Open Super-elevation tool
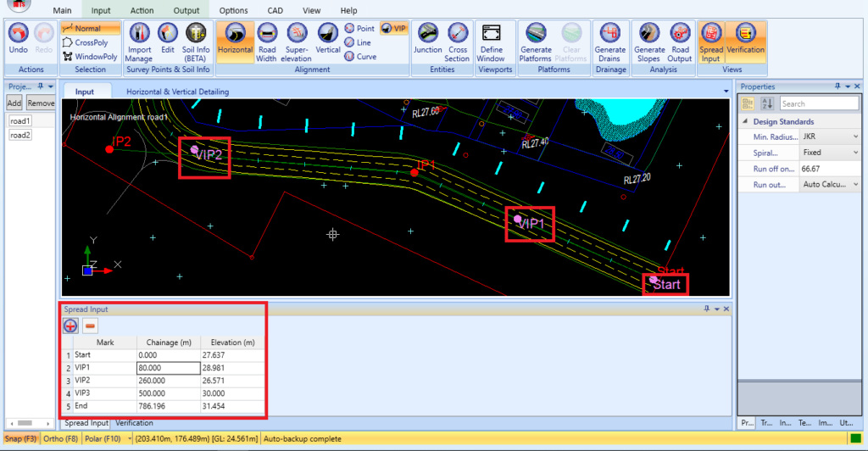 point(297,42)
